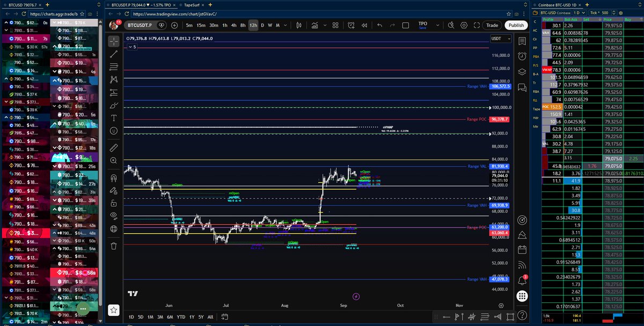Viewport: 644px width, 326px height.
Task: Select the BTC-USD Coinbase symbol field
Action: pyautogui.click(x=555, y=13)
